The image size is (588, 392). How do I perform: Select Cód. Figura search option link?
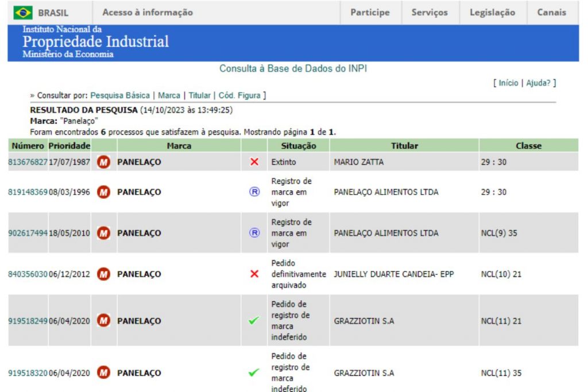pos(239,96)
